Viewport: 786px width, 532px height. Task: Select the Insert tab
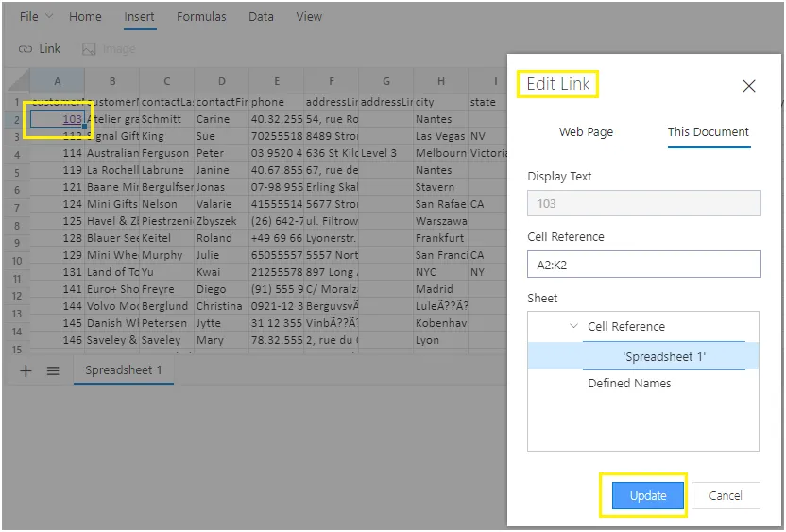coord(140,17)
